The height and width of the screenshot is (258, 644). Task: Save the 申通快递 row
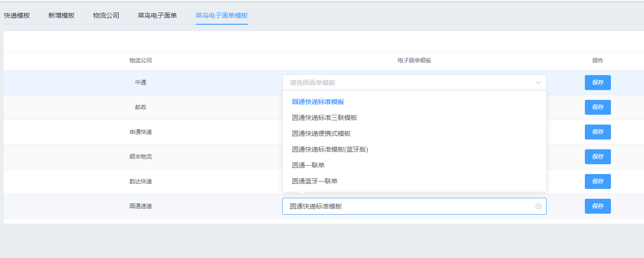(x=597, y=132)
